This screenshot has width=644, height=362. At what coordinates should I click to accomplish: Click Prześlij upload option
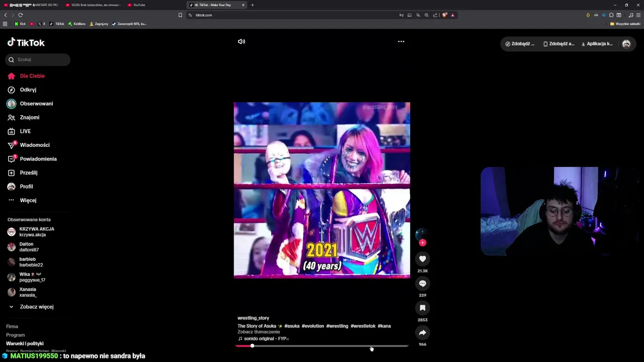tap(23, 172)
